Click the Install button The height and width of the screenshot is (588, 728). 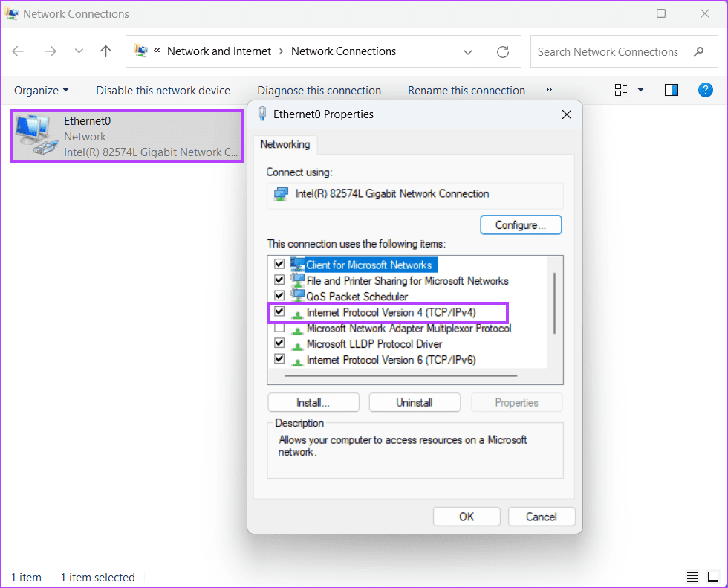coord(313,403)
